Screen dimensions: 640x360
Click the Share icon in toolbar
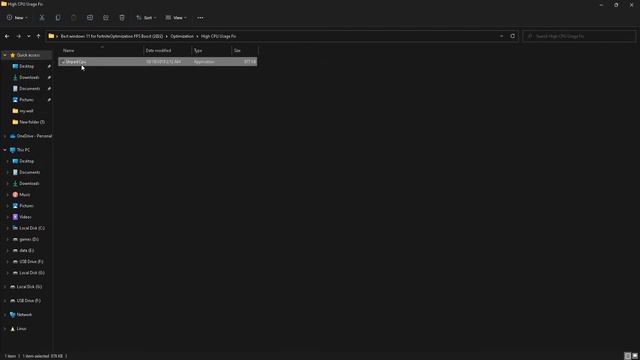106,18
